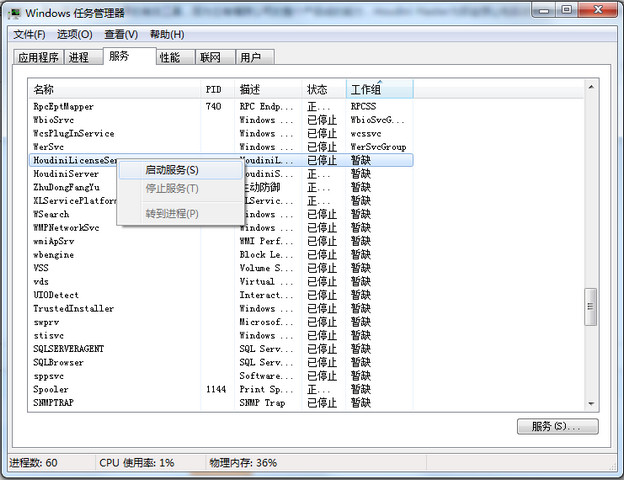
Task: Select the TrustedInstaller service row
Action: [x=221, y=308]
